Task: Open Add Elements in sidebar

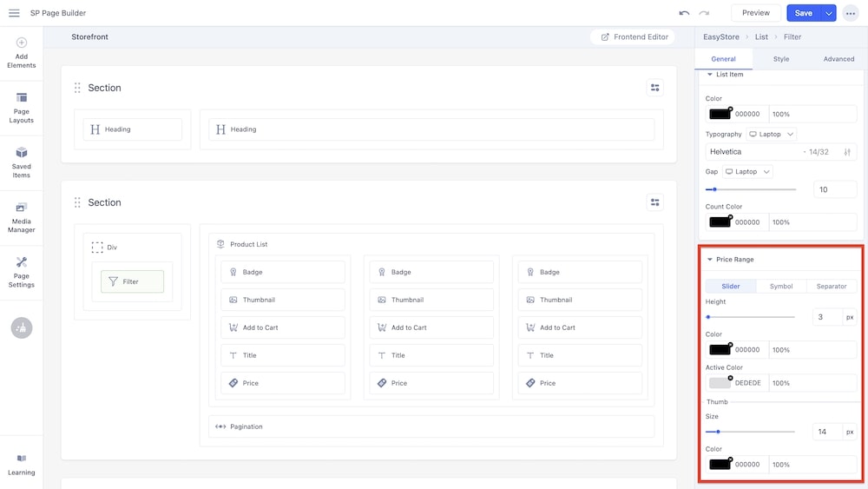Action: pyautogui.click(x=22, y=52)
